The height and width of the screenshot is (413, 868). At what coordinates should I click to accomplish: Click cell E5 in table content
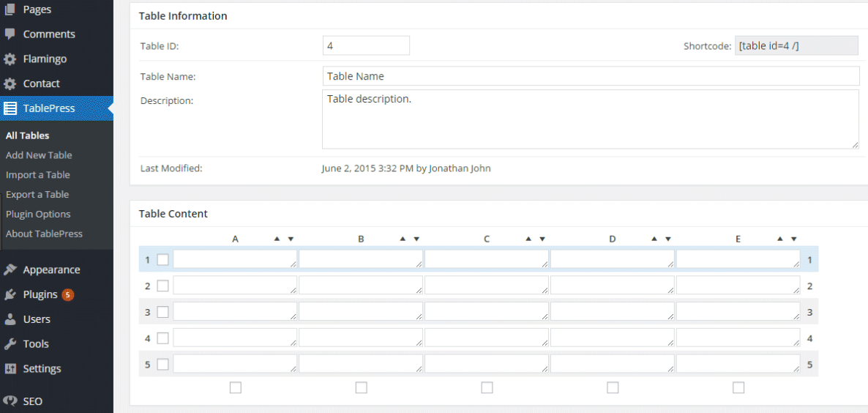click(738, 365)
